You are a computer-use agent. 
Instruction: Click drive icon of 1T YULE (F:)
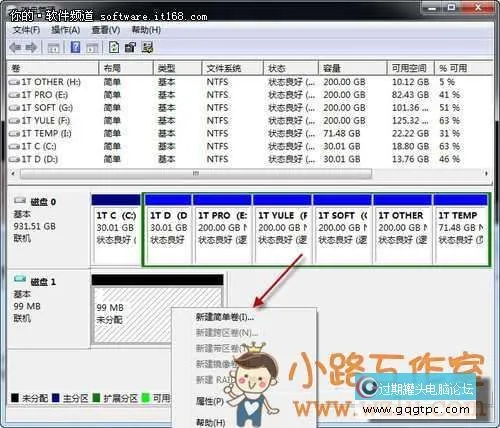[x=14, y=121]
